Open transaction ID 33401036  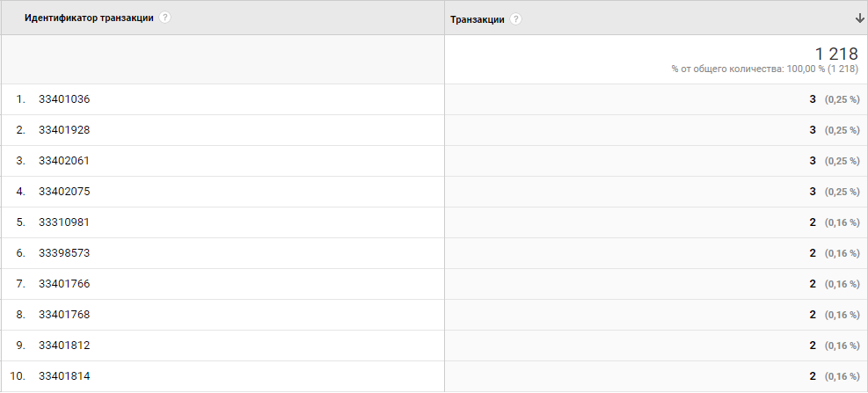(64, 99)
